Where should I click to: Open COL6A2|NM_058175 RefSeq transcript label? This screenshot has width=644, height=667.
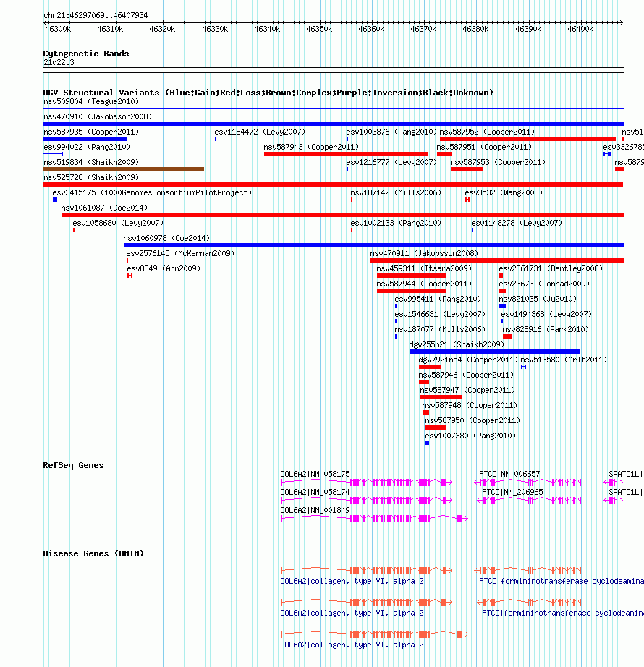pyautogui.click(x=315, y=474)
